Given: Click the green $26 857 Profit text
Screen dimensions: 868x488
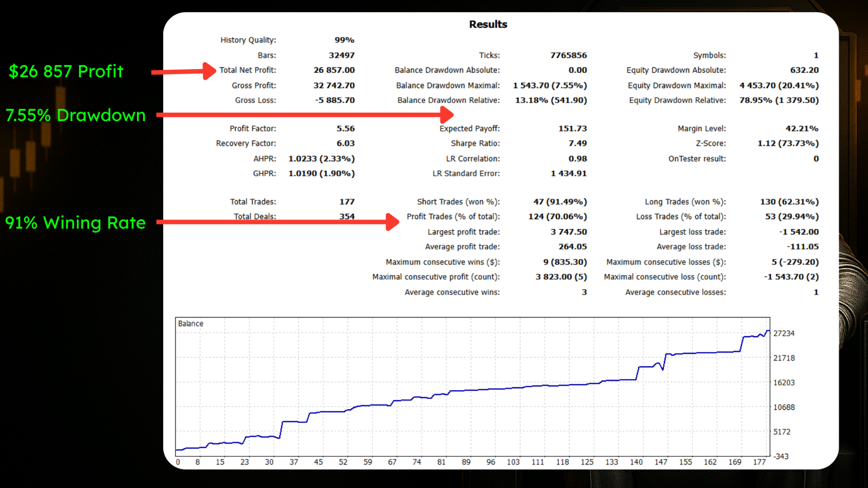Looking at the screenshot, I should (x=66, y=71).
